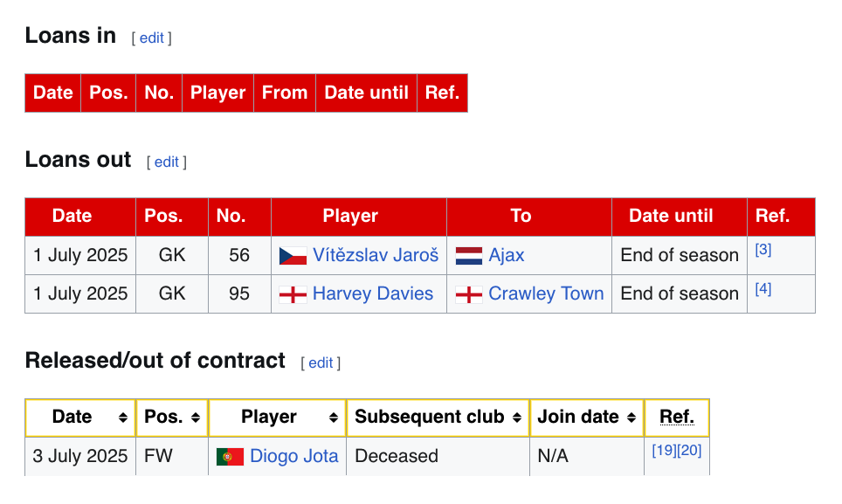Sort released table by Pos. column arrows
842x504 pixels.
pos(196,418)
